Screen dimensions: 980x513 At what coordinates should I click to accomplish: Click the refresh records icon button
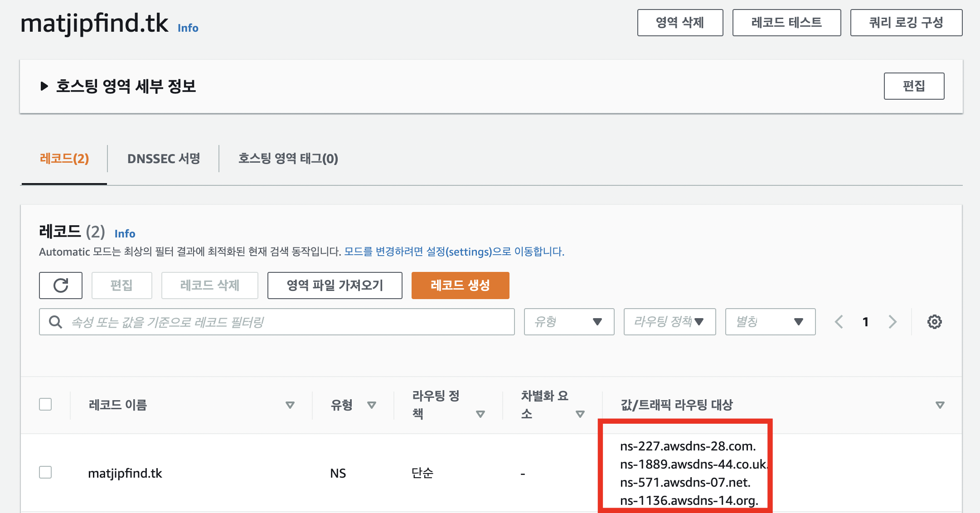(61, 286)
